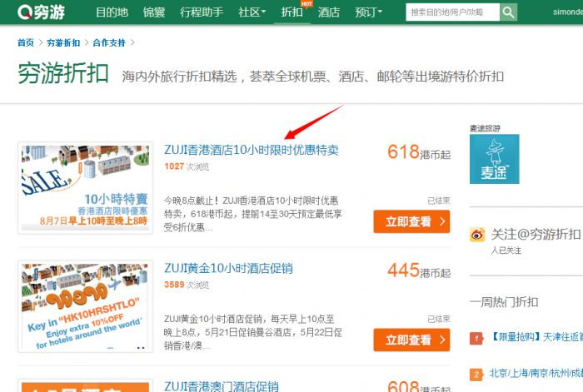Click the simonde username link
Viewport: 583px width, 392px height.
click(x=568, y=12)
